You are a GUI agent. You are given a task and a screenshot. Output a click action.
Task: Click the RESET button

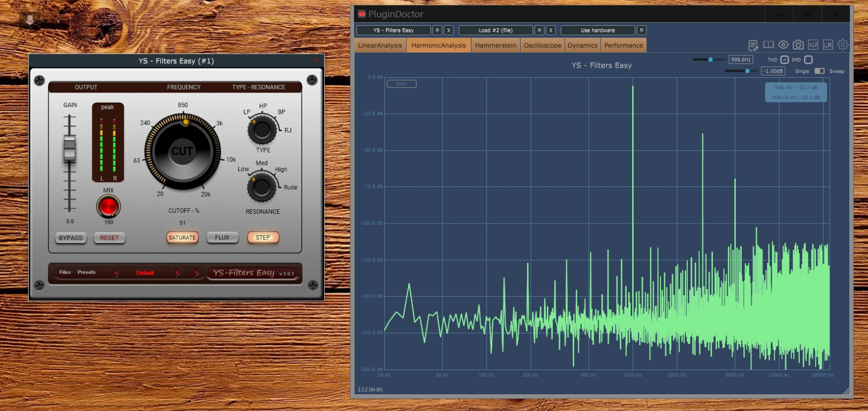pos(109,238)
